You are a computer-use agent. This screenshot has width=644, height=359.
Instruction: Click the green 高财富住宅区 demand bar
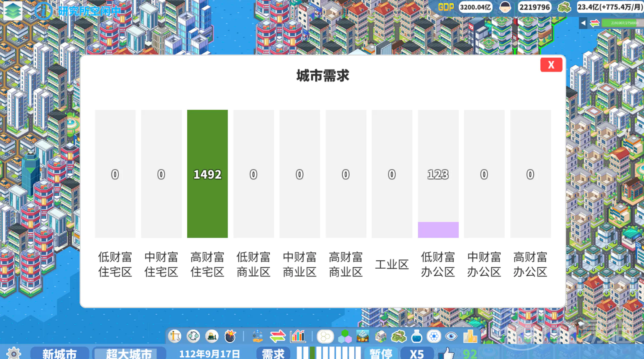[207, 174]
